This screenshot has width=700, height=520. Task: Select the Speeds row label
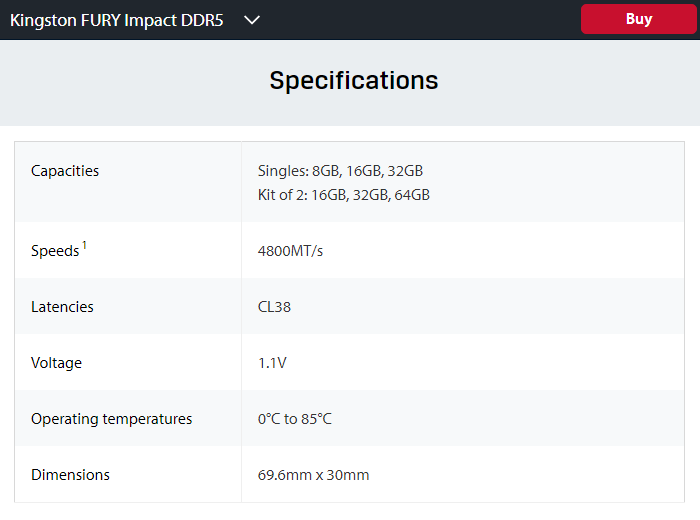click(55, 251)
